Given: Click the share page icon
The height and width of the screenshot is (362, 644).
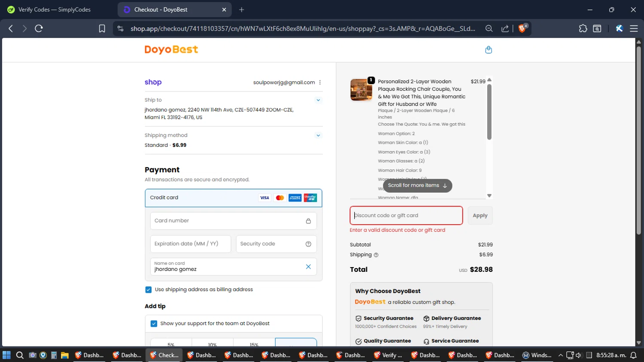Looking at the screenshot, I should click(x=505, y=28).
